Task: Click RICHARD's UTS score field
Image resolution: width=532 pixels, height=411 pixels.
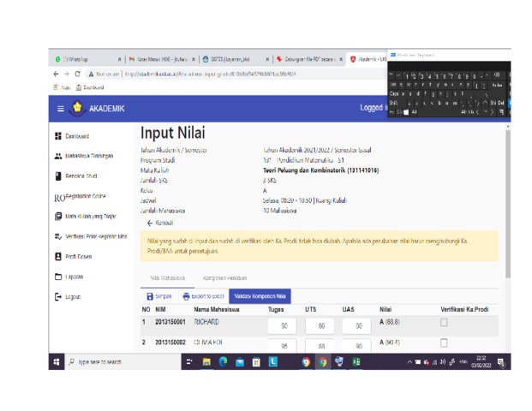Action: (x=320, y=326)
